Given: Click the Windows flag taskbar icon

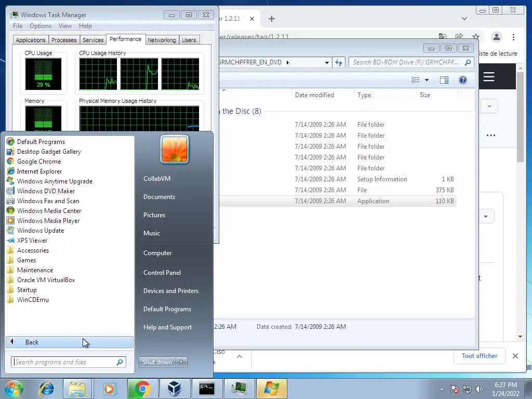Looking at the screenshot, I should point(271,389).
